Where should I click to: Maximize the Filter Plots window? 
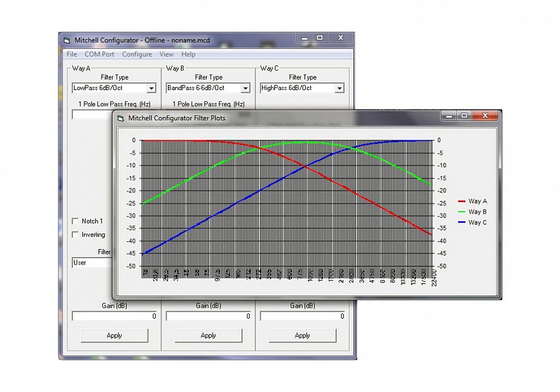(x=464, y=116)
